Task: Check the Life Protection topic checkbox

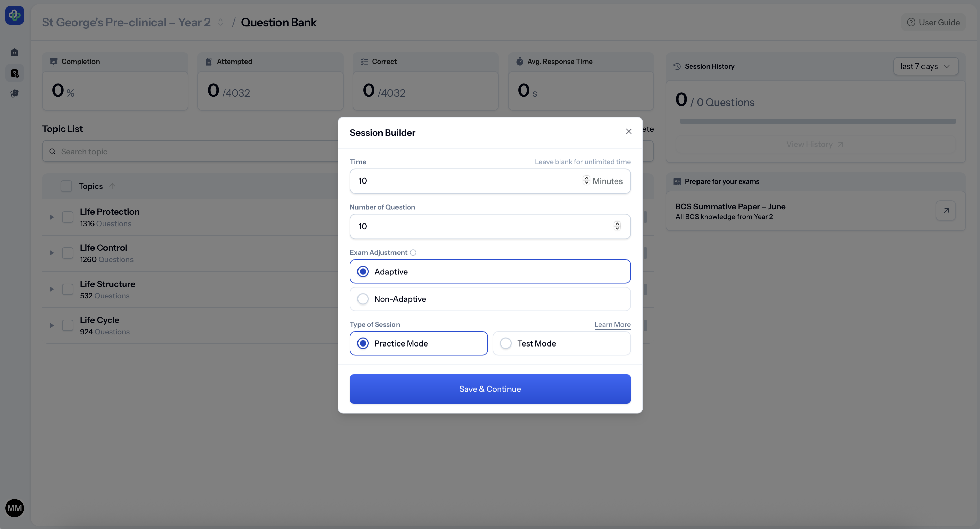Action: coord(67,217)
